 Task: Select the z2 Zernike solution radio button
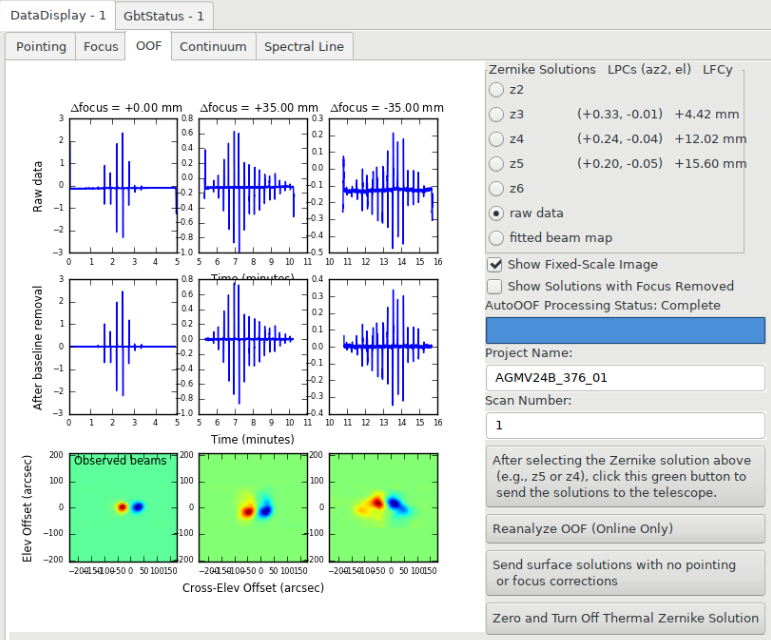coord(497,89)
